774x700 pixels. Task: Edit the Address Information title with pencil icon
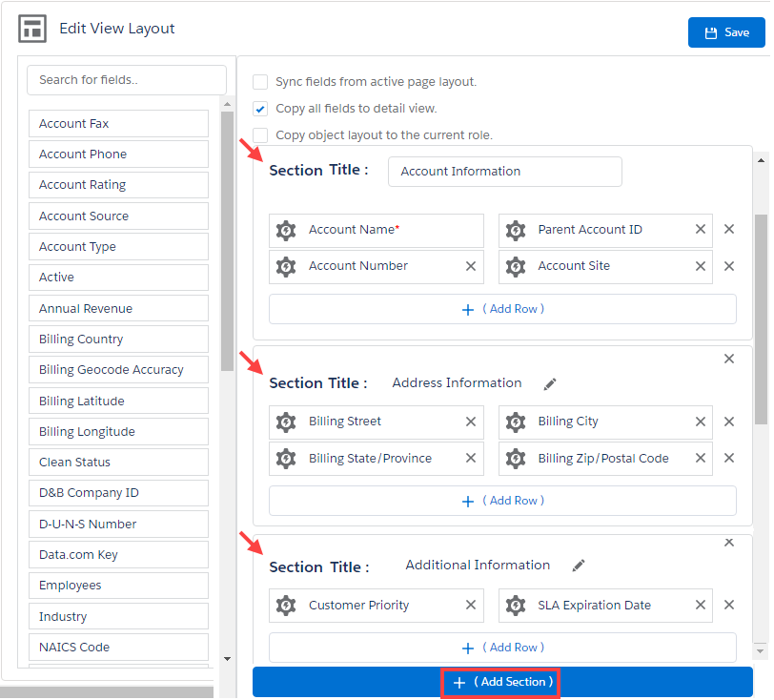click(x=549, y=383)
